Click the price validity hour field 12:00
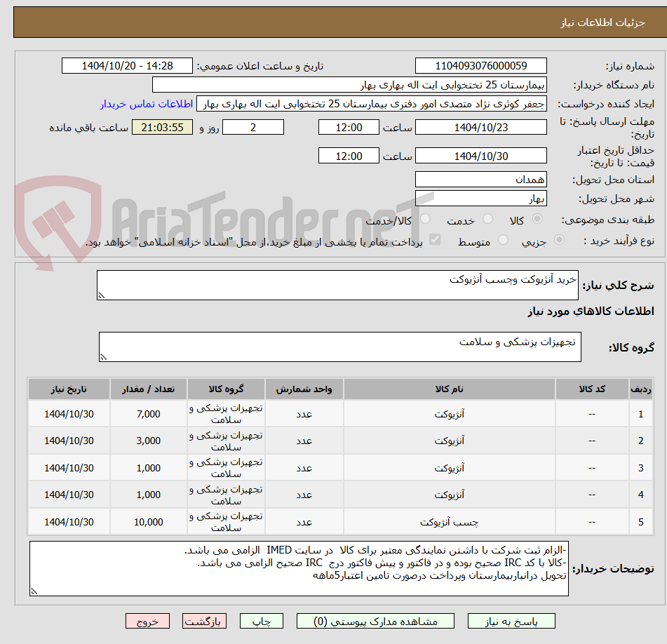The image size is (667, 644). pyautogui.click(x=349, y=156)
